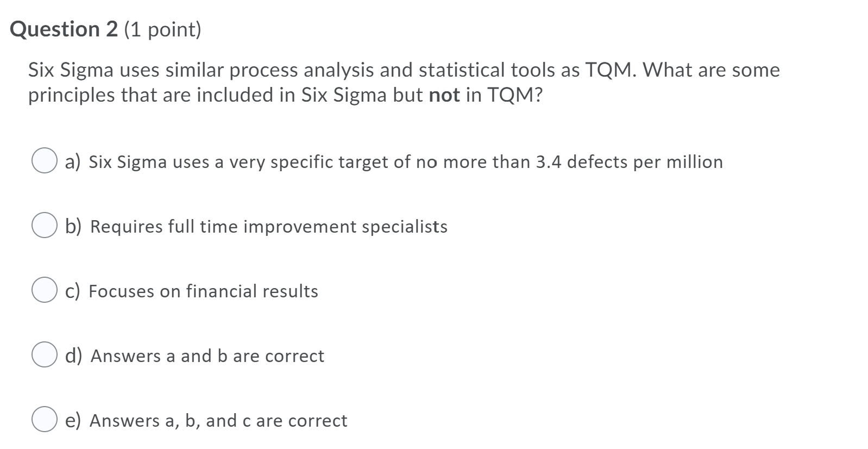Select radio button for option c
Image resolution: width=868 pixels, height=449 pixels.
pos(45,291)
